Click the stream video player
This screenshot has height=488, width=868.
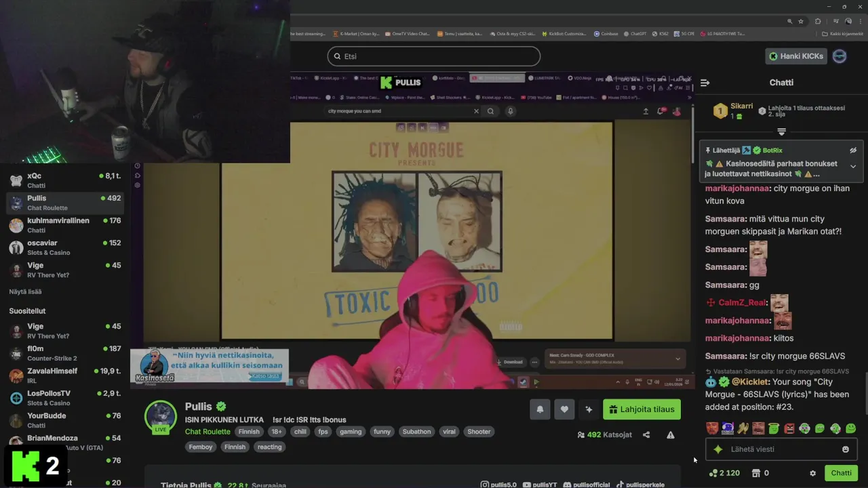click(414, 230)
